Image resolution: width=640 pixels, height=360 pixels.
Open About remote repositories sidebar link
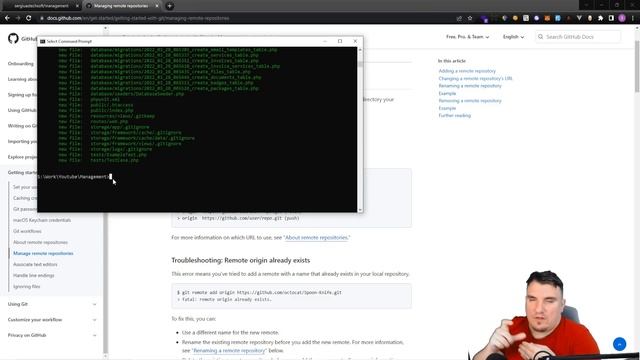tap(40, 242)
